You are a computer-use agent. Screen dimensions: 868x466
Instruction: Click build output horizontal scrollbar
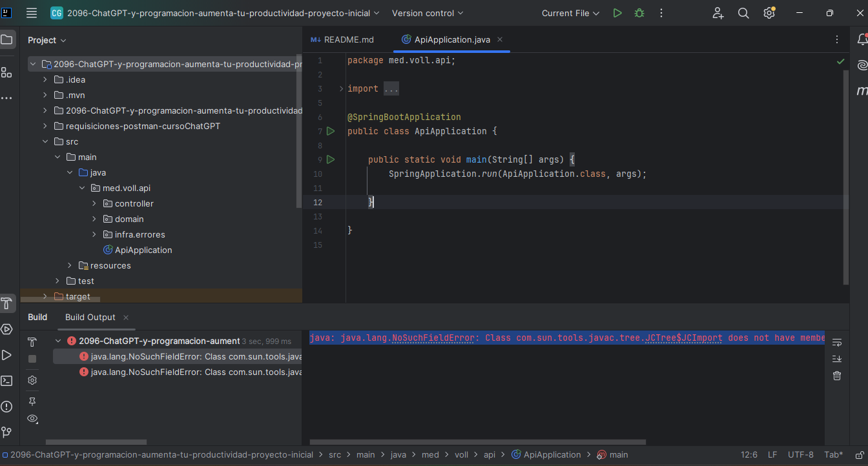pyautogui.click(x=478, y=442)
